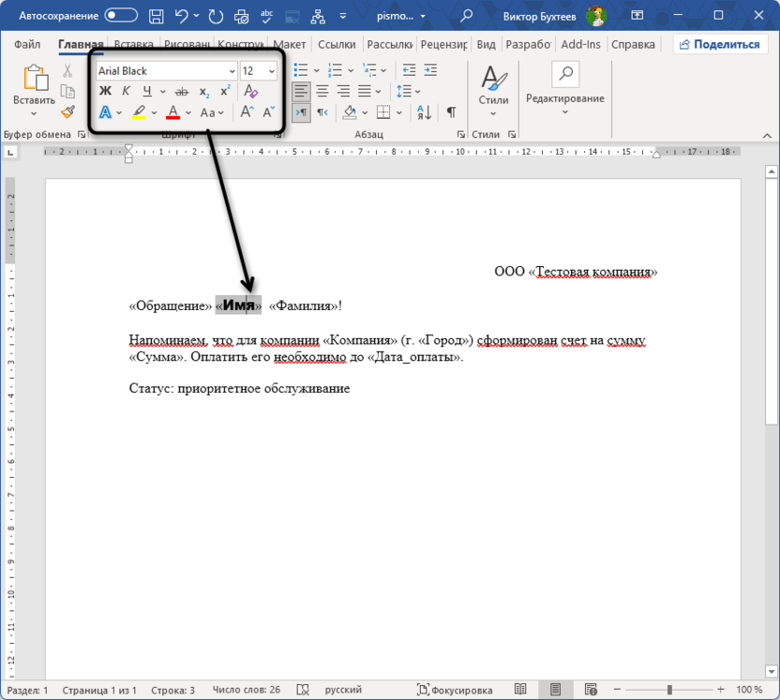780x700 pixels.
Task: Click the zoom slider handle
Action: (x=669, y=690)
